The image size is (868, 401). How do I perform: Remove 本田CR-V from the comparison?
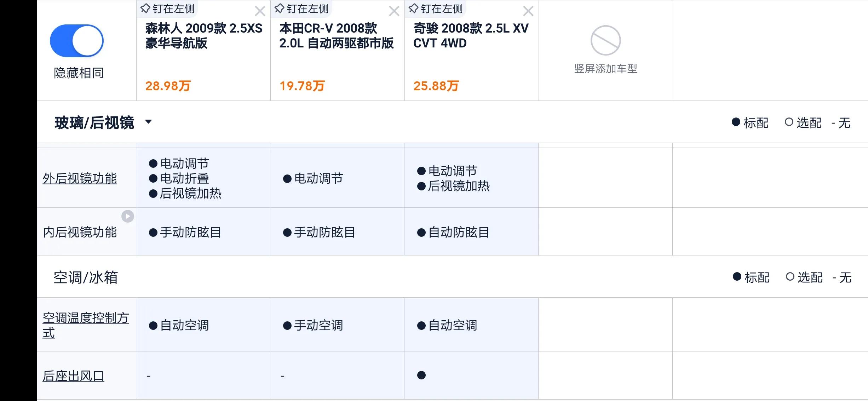coord(393,11)
